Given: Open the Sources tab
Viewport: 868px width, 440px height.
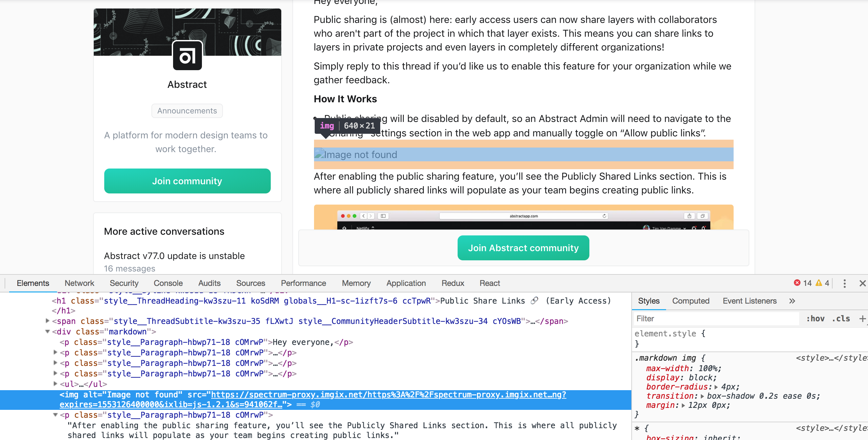Looking at the screenshot, I should point(250,283).
